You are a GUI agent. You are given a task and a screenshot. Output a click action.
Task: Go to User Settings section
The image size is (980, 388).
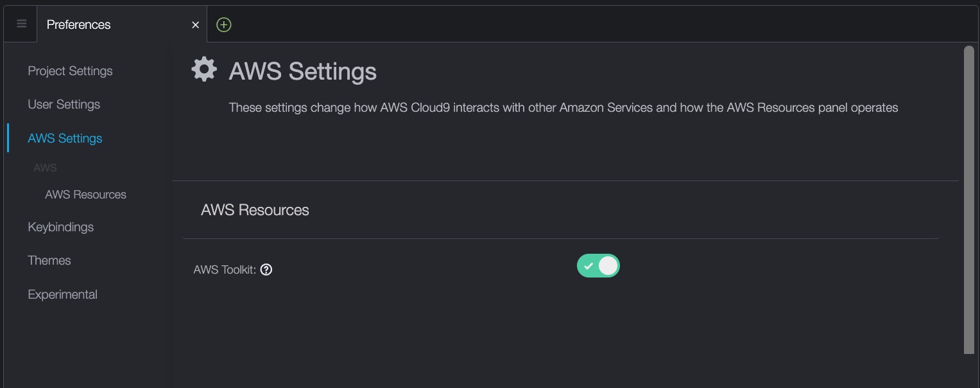pos(64,104)
